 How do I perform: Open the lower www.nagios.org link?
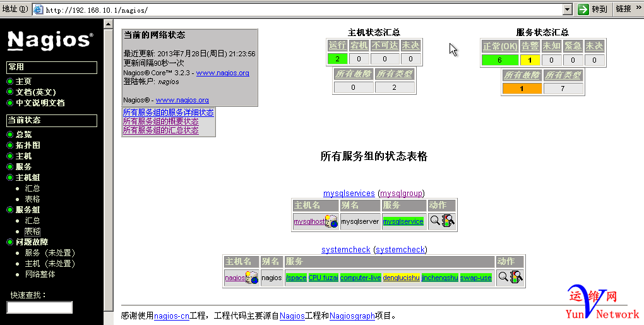pos(182,100)
